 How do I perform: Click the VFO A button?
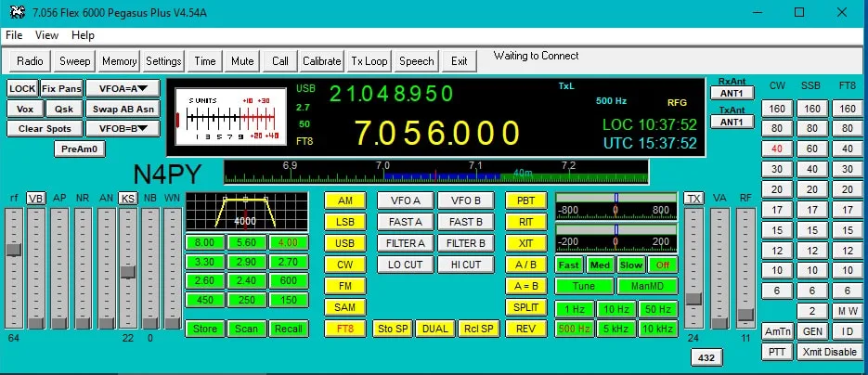coord(405,200)
